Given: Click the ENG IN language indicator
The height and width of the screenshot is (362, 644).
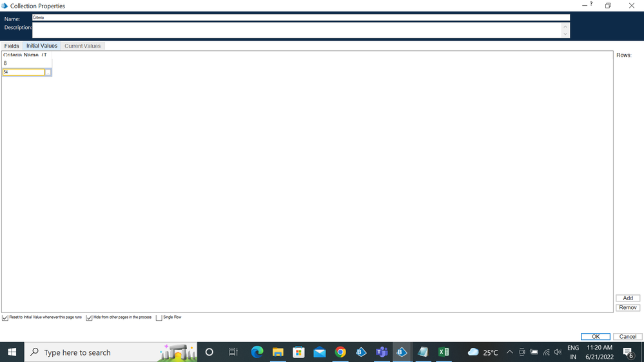Looking at the screenshot, I should [573, 352].
